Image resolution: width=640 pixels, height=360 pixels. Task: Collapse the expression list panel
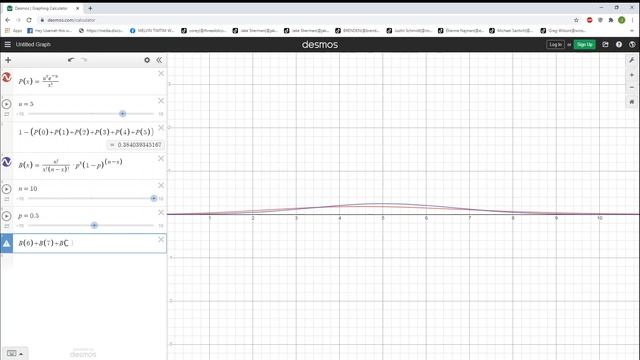(x=159, y=60)
